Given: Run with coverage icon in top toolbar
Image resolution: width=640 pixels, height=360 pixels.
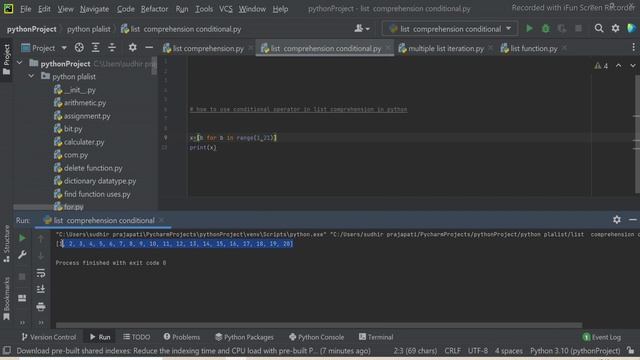Looking at the screenshot, I should pyautogui.click(x=562, y=29).
